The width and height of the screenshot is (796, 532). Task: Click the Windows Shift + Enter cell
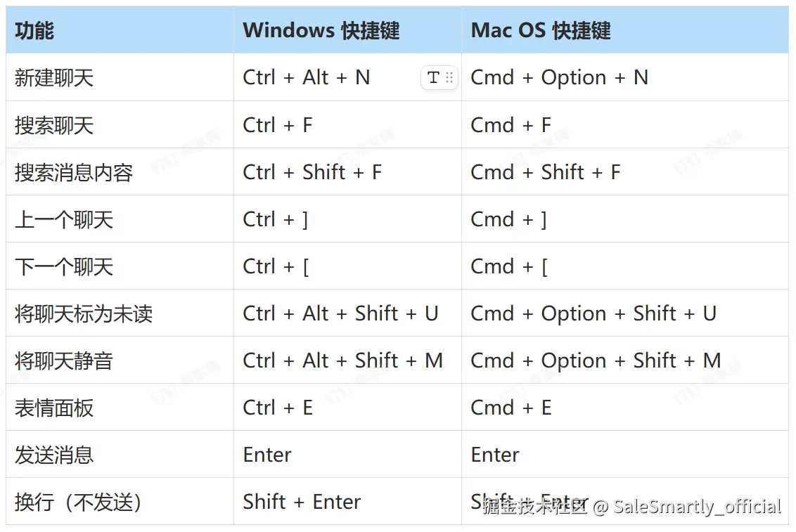(x=302, y=502)
